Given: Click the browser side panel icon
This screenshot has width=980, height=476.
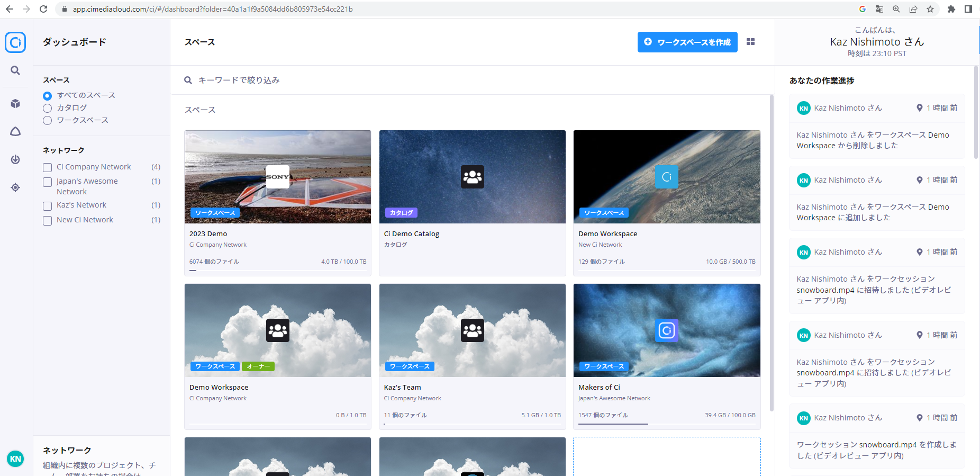Looking at the screenshot, I should [x=968, y=9].
